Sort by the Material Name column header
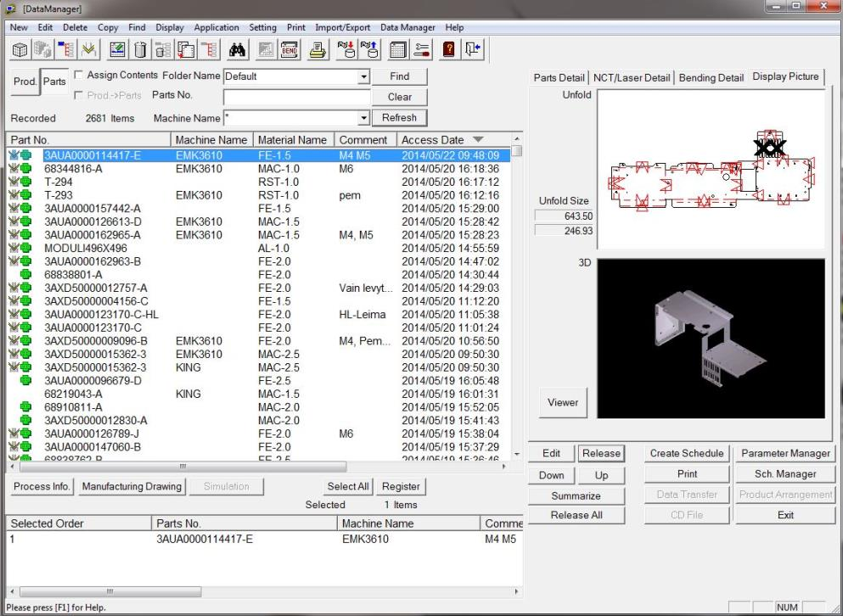The height and width of the screenshot is (616, 843). coord(294,140)
